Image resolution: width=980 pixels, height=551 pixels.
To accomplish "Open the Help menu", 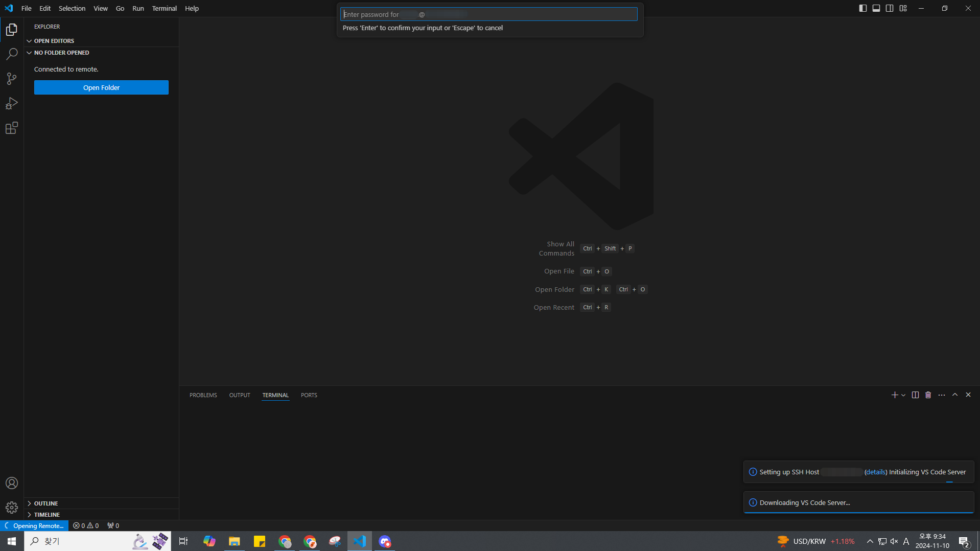I will (x=192, y=8).
